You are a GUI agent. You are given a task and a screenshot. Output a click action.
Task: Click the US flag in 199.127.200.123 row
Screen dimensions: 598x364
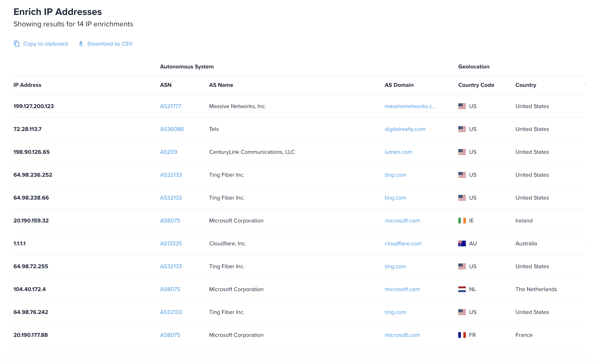(x=462, y=106)
